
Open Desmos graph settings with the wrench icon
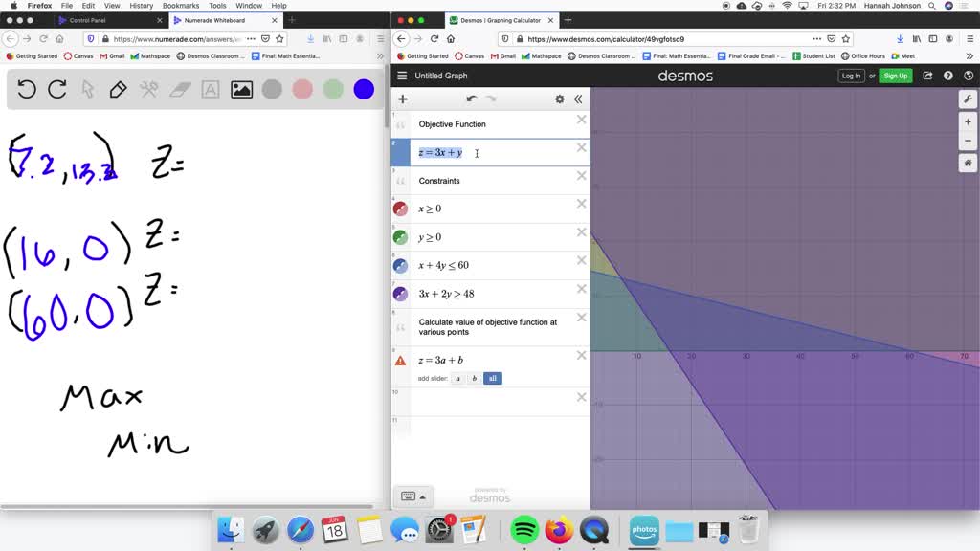tap(969, 98)
